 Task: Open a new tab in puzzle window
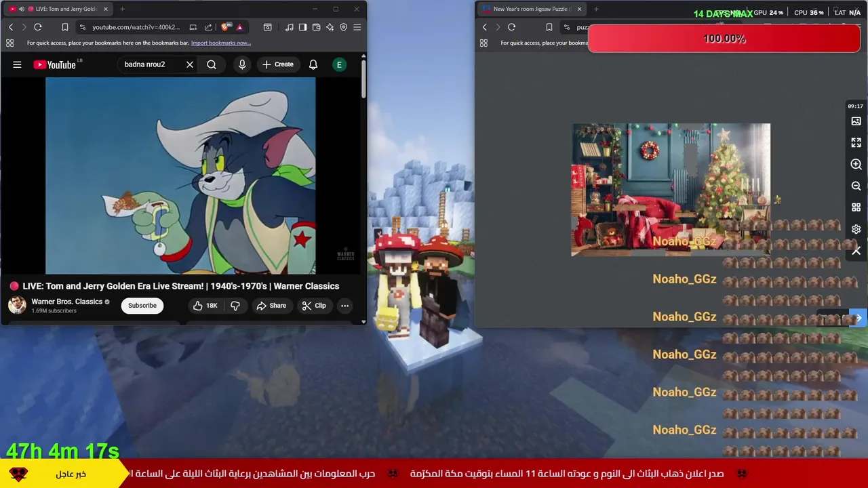click(x=596, y=9)
